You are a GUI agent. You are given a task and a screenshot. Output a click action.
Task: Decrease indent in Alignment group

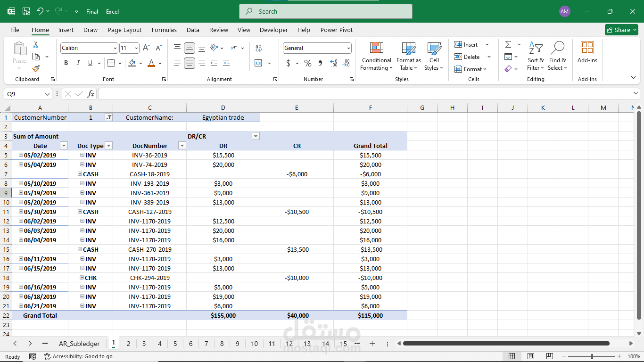214,63
